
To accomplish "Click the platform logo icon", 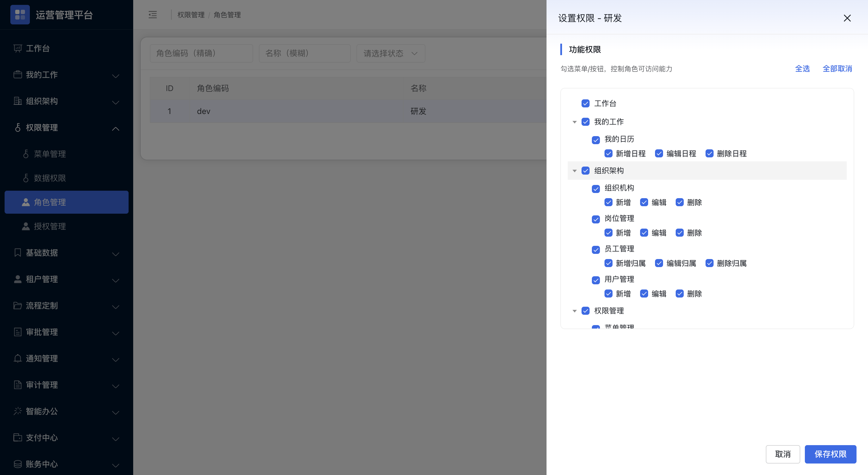I will tap(20, 14).
